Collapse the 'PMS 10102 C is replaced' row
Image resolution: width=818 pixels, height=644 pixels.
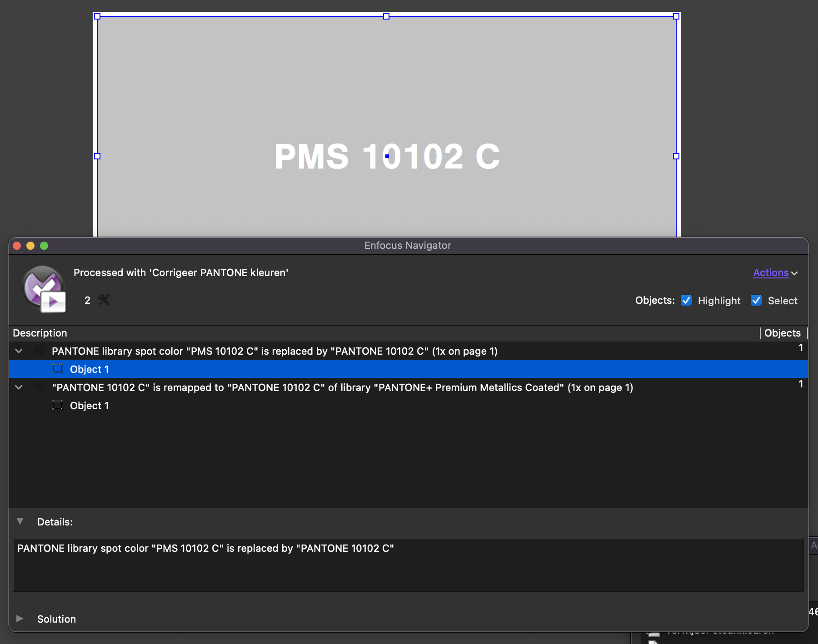19,351
